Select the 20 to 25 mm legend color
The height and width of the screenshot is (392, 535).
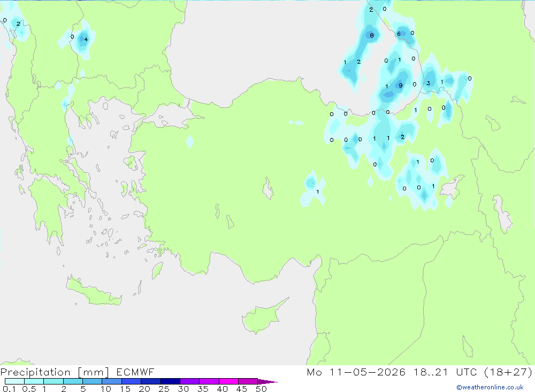coord(150,381)
